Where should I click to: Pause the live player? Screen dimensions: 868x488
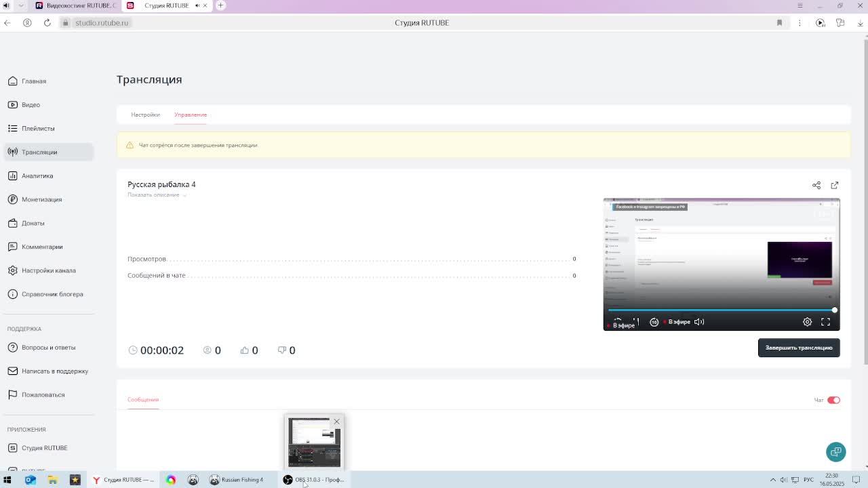coord(635,322)
